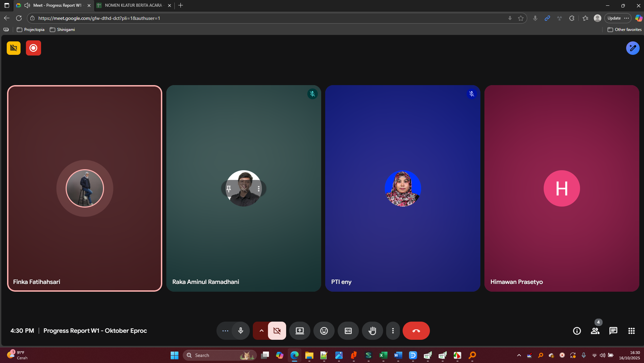
Task: Open the emoji reactions button
Action: 324,331
